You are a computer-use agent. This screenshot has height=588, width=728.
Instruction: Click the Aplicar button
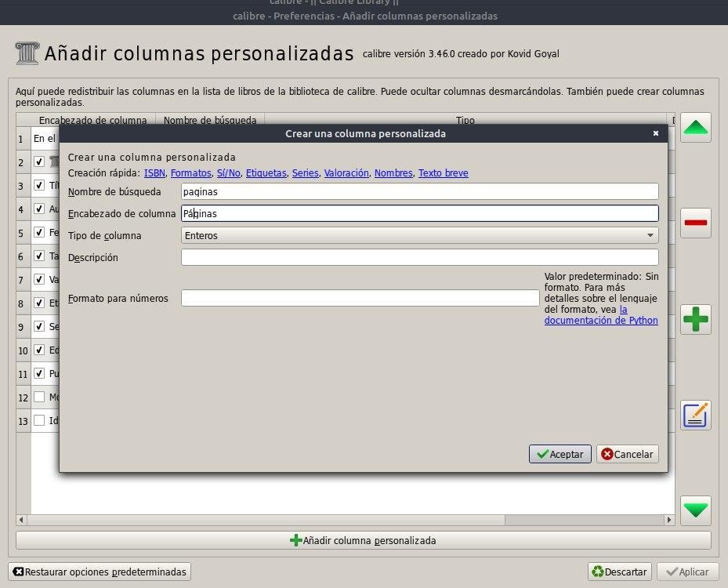pyautogui.click(x=687, y=572)
